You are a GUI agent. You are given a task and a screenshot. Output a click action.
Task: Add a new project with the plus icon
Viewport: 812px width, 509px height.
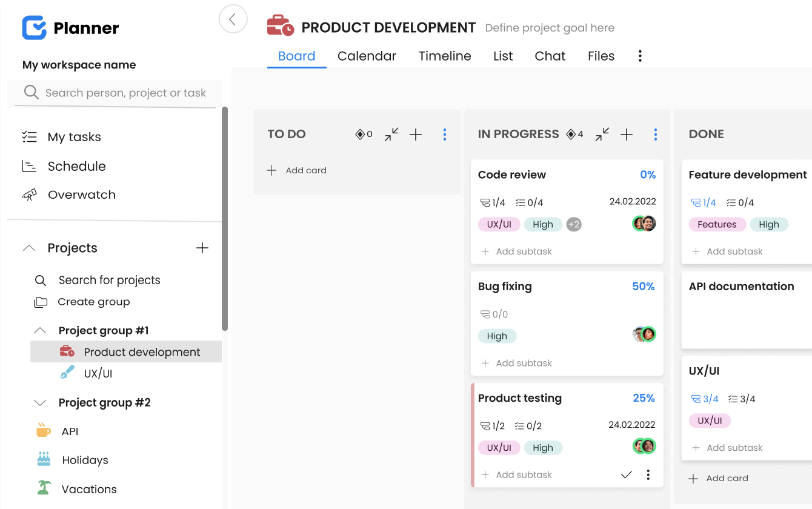click(x=202, y=248)
